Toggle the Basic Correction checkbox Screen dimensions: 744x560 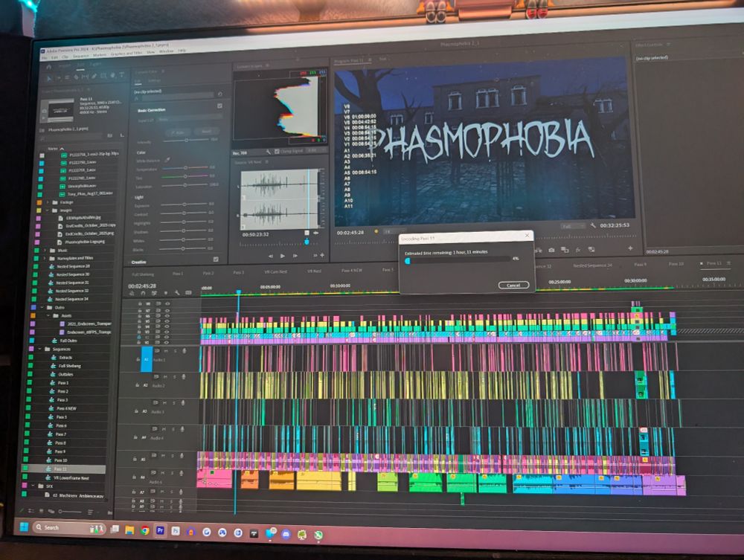(219, 106)
